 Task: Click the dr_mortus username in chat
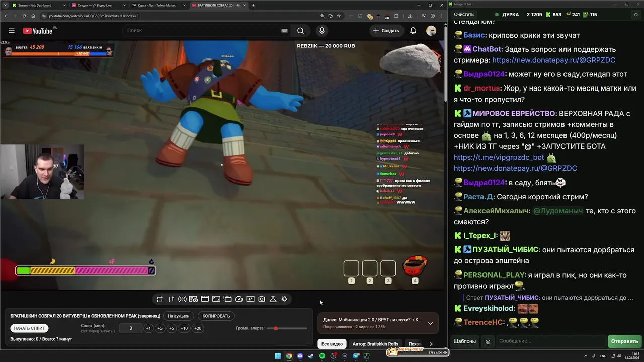481,88
